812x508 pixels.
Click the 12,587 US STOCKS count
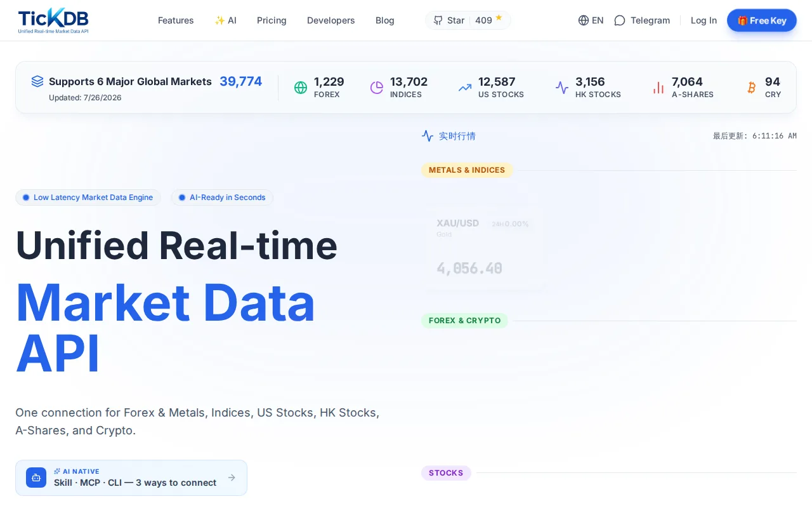click(497, 82)
